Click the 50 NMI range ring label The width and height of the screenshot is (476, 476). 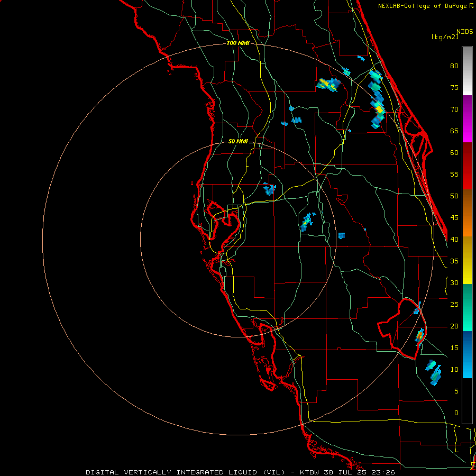click(238, 141)
